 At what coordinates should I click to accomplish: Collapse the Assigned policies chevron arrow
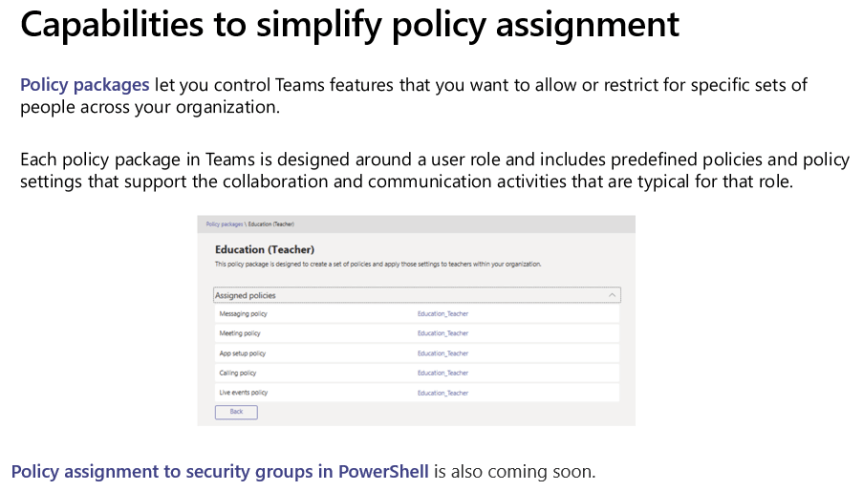pyautogui.click(x=612, y=295)
